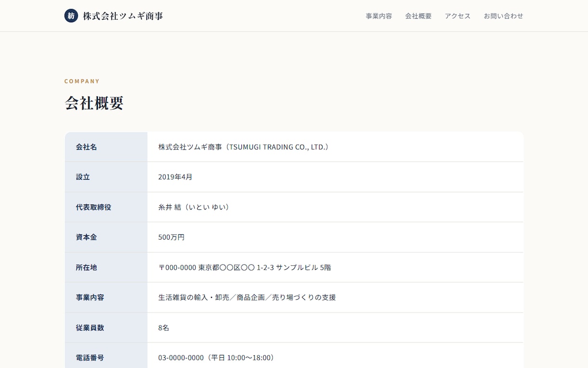Select the 所在地 row header
Viewport: 588px width, 368px height.
pos(106,267)
